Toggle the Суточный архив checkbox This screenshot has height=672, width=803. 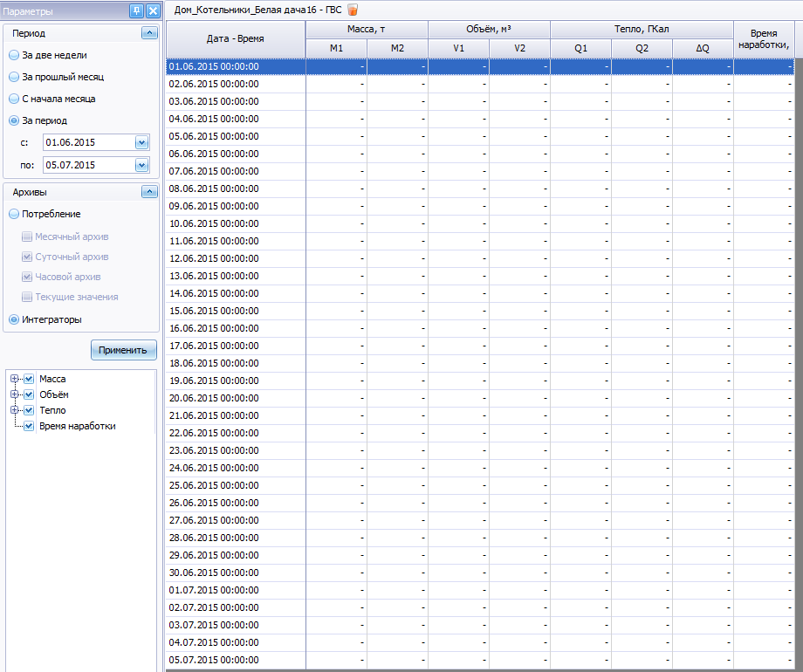tap(27, 257)
